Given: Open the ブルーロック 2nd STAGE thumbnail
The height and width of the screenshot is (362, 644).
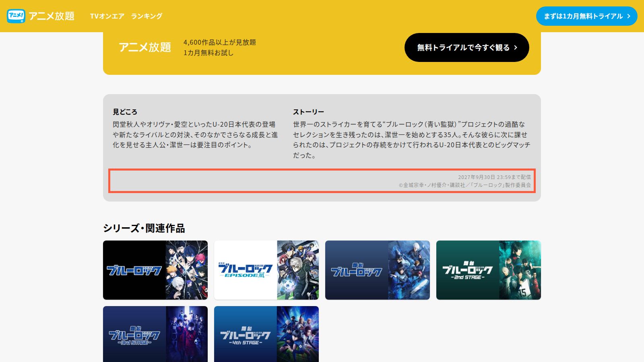Looking at the screenshot, I should coord(489,270).
